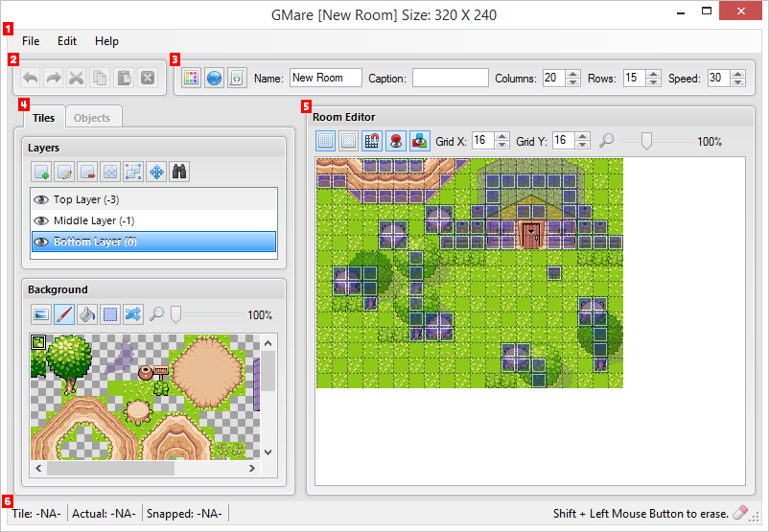
Task: Select the paint bucket fill tool
Action: click(x=87, y=314)
